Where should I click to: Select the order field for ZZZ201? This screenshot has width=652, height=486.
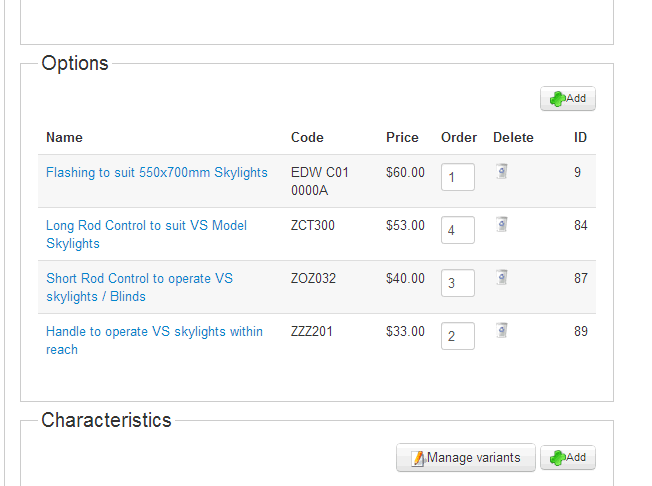point(457,337)
